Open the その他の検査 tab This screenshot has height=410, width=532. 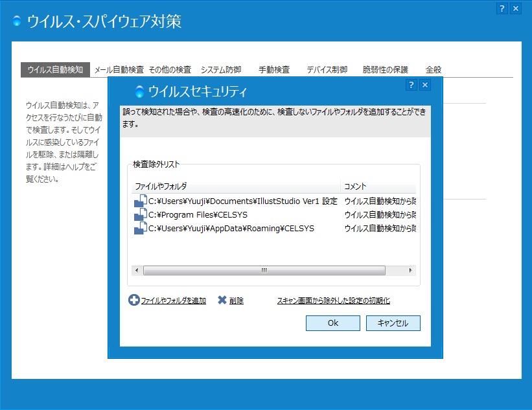(x=170, y=70)
